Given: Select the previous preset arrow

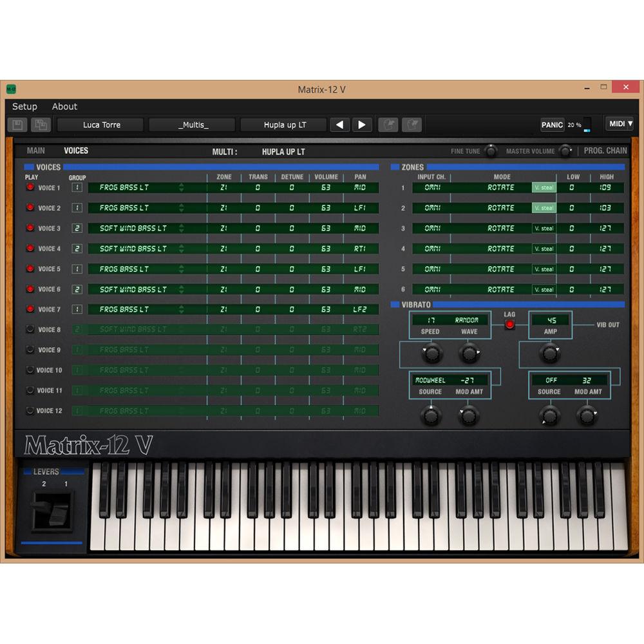Looking at the screenshot, I should tap(339, 124).
